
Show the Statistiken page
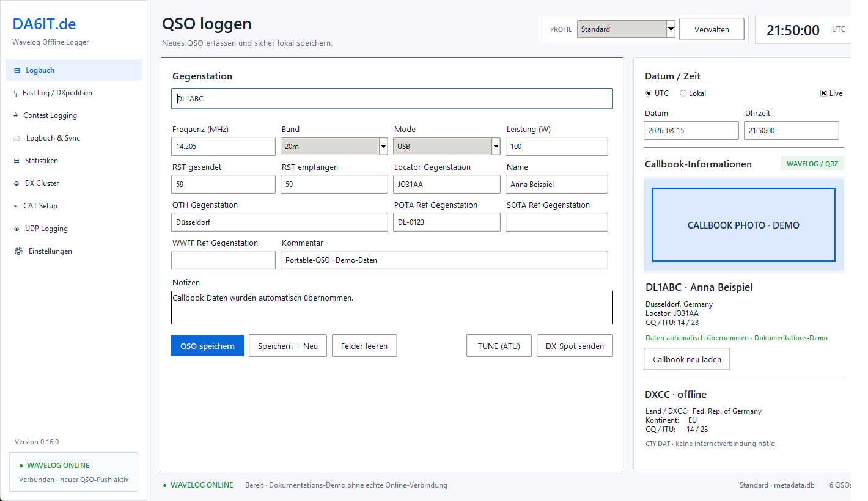point(73,161)
